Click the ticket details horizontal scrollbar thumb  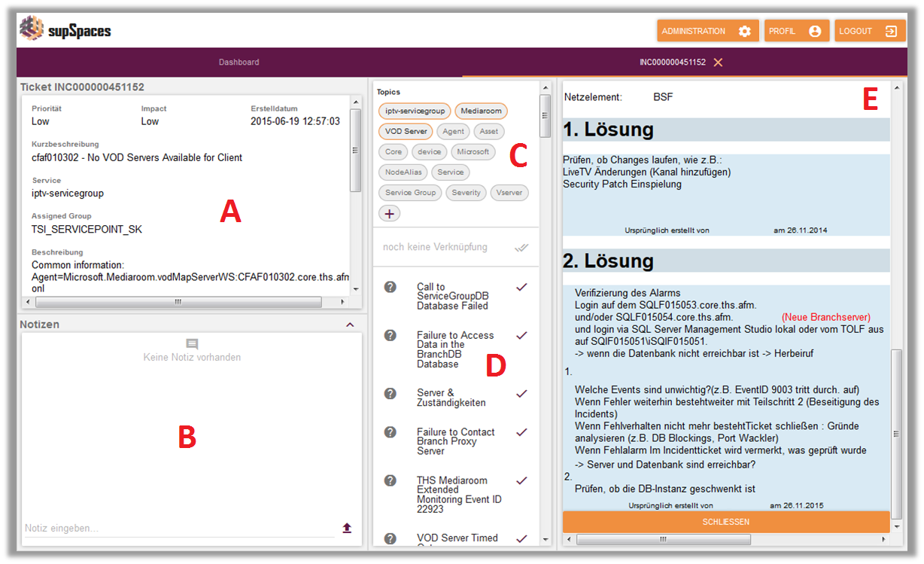click(x=178, y=302)
